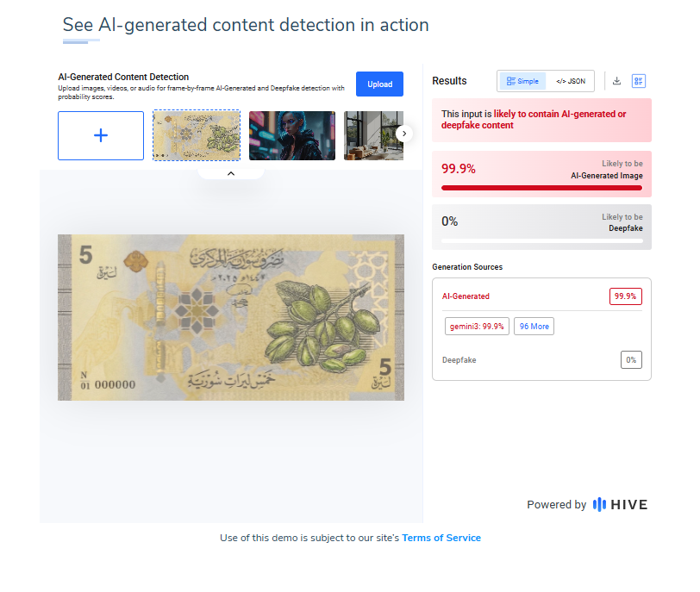Click the gemini3: 99.9% source chip
The width and height of the screenshot is (700, 592).
pos(477,327)
